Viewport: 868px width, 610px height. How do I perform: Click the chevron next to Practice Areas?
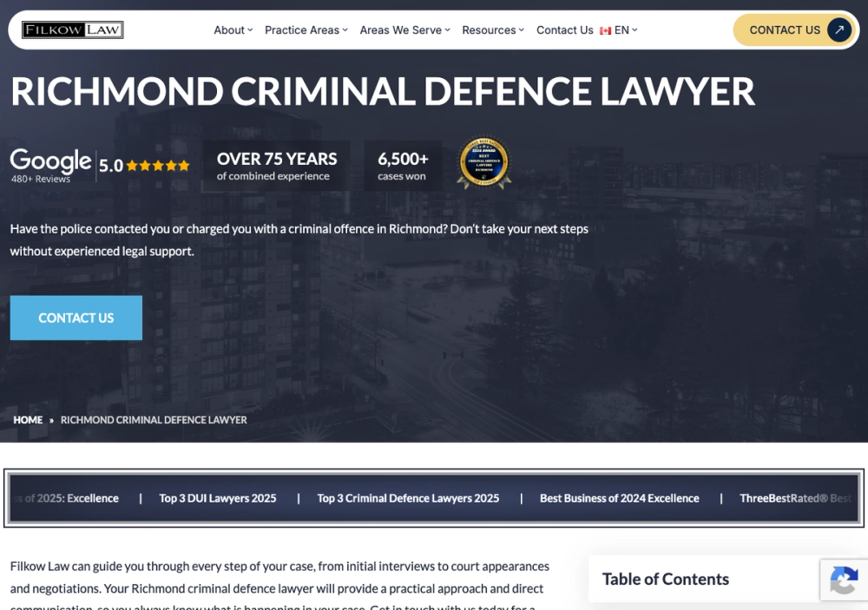[345, 30]
